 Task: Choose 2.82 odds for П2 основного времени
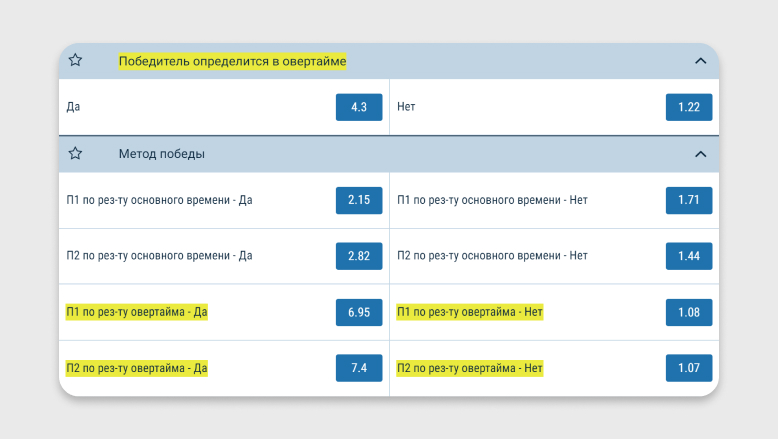coord(359,256)
